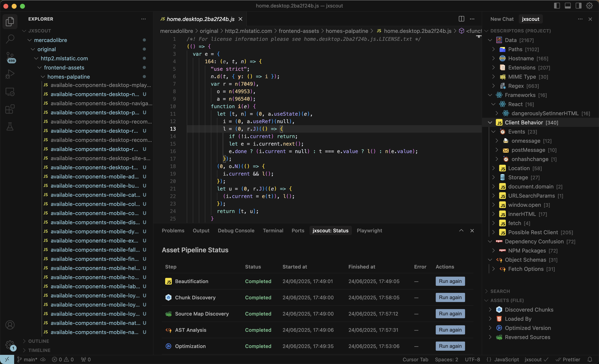Open editor More Actions ellipsis

tap(472, 19)
